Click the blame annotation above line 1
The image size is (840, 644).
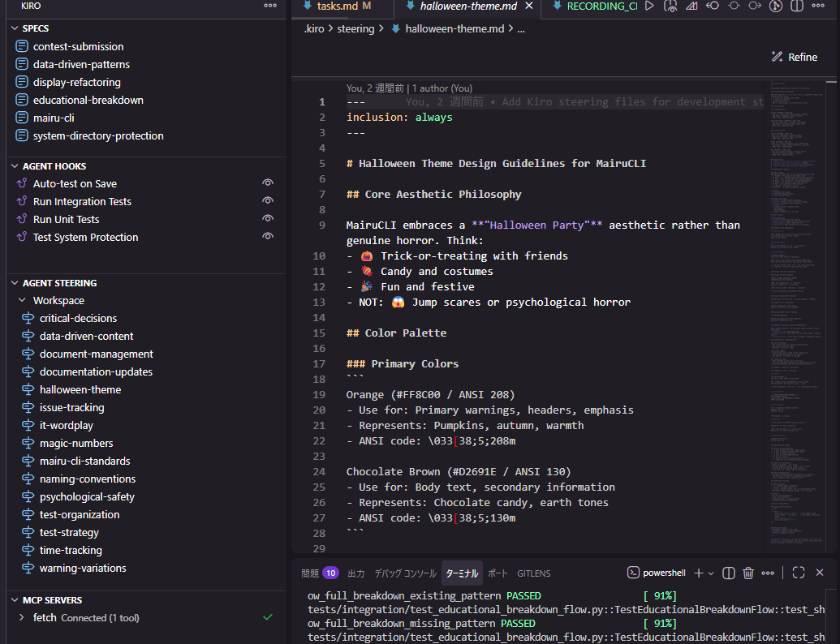(409, 88)
